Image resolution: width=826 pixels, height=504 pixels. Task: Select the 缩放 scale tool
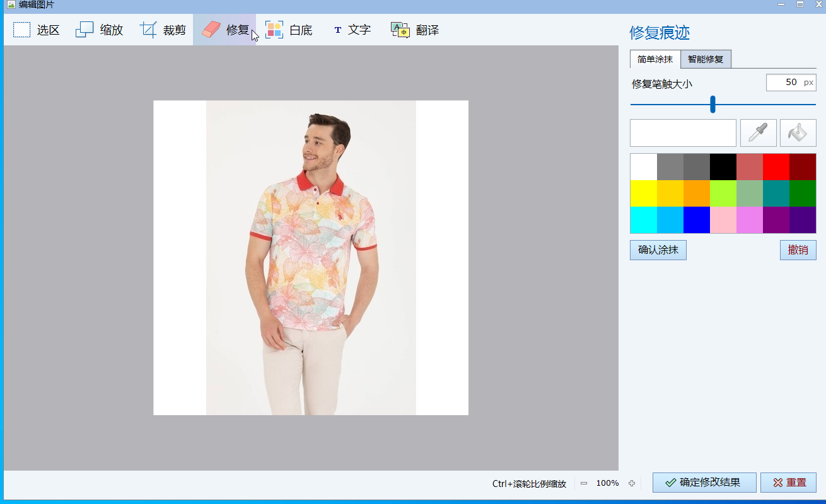100,29
